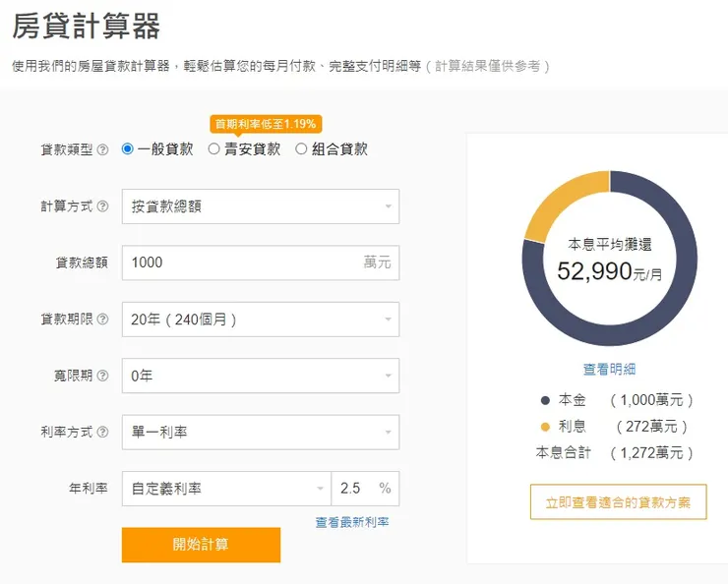
Task: Click help icon next to 利率方式
Action: coord(103,433)
